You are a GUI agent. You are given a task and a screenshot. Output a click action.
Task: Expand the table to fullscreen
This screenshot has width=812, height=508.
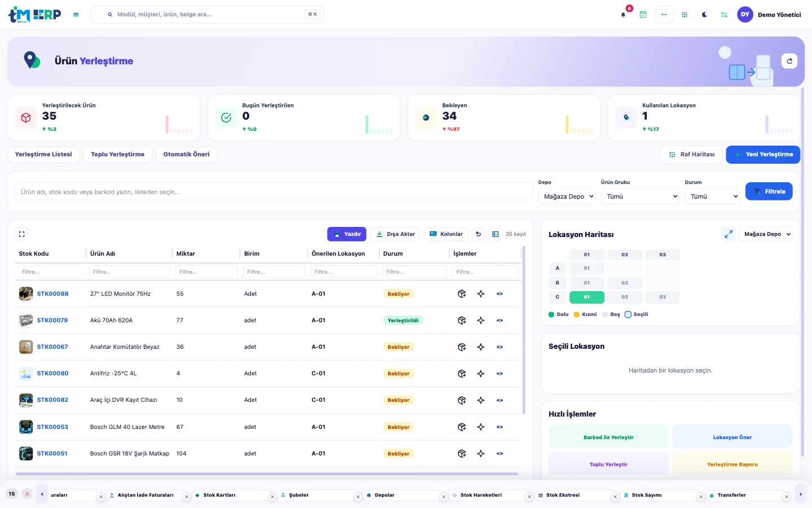tap(22, 234)
